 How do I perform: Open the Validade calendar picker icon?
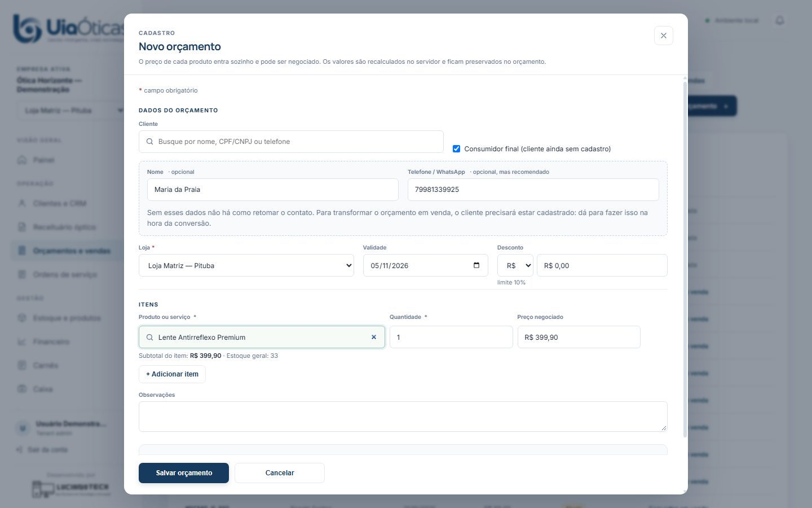tap(476, 265)
